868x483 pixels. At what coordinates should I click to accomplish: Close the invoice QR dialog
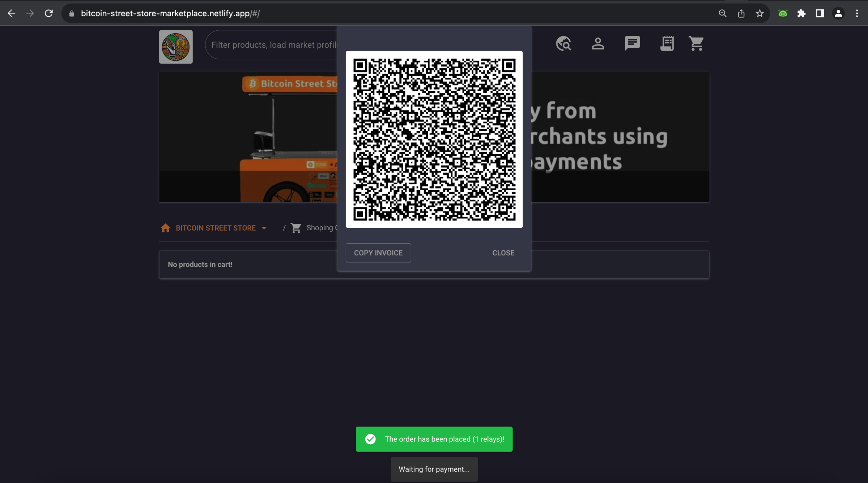tap(503, 253)
